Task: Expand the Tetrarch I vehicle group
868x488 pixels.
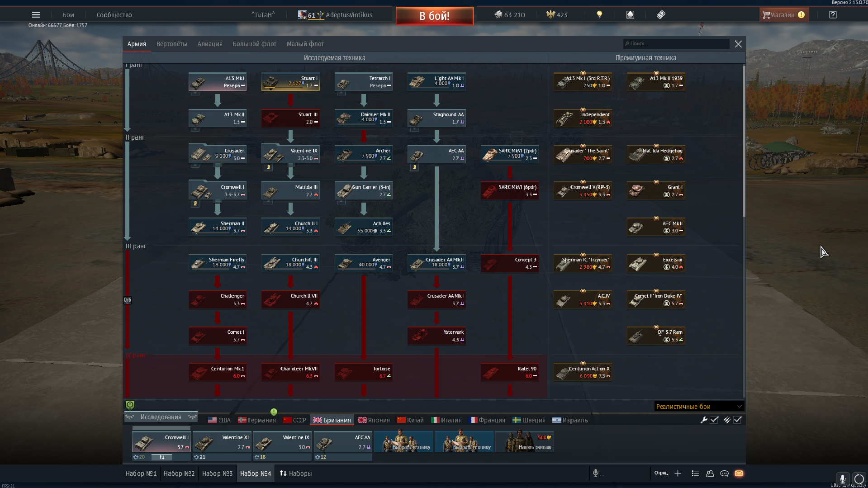Action: [341, 93]
